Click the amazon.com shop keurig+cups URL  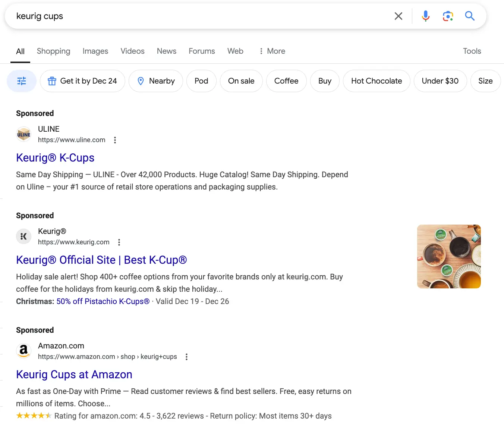pos(107,357)
